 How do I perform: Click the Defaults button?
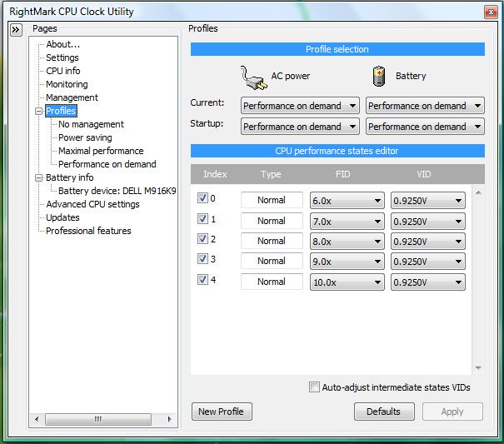click(x=384, y=412)
